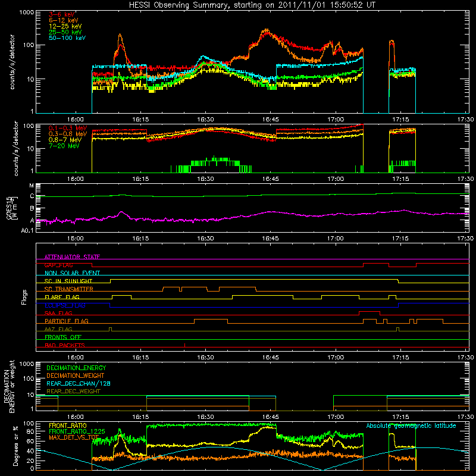Select the yellow FRONT_RATIO legend label

(x=68, y=426)
